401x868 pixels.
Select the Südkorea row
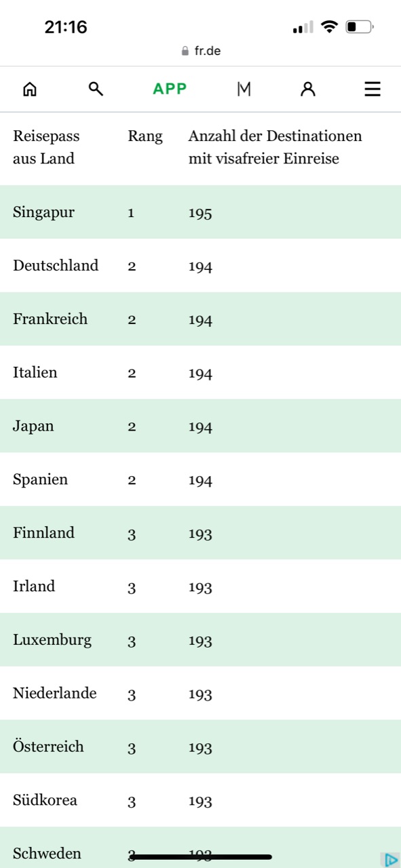pos(200,801)
